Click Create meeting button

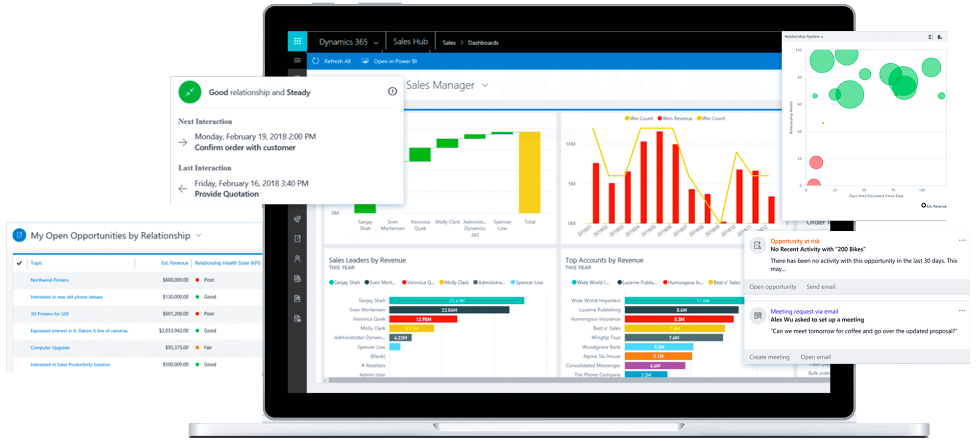(769, 357)
